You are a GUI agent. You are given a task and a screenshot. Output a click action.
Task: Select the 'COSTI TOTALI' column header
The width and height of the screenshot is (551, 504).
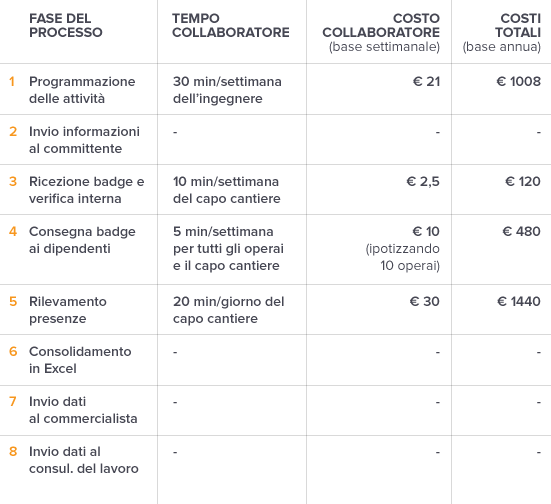tap(501, 32)
